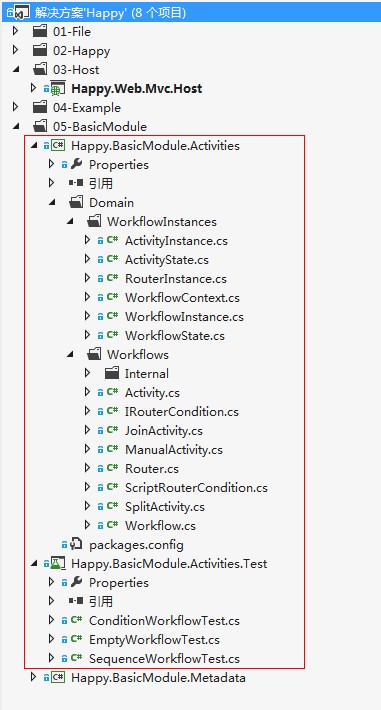Click the references icon under Happy.BasicModule.Activities
The width and height of the screenshot is (381, 710).
tap(76, 183)
